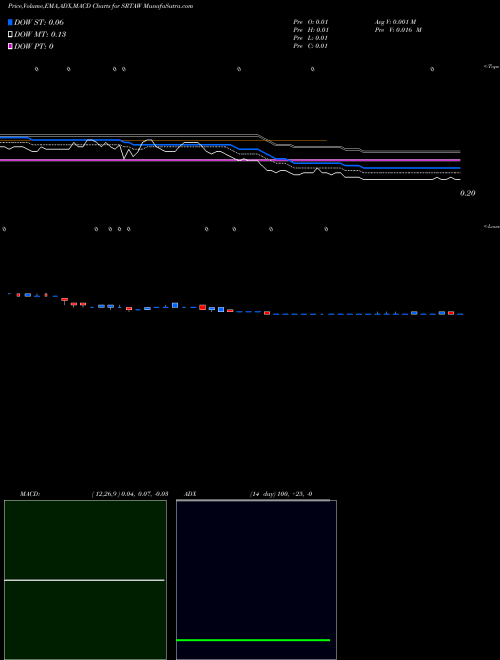Click the 'Avg V: 0.001 M' volume text

tap(395, 22)
